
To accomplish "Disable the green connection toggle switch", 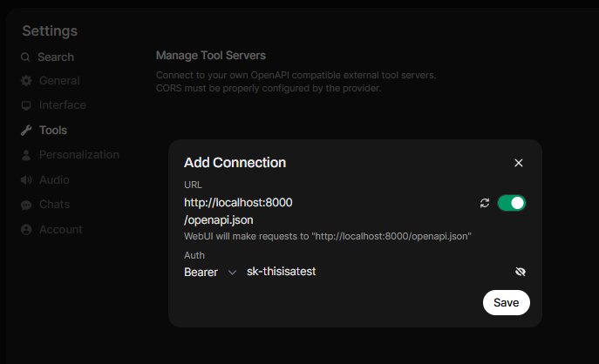I will 512,203.
